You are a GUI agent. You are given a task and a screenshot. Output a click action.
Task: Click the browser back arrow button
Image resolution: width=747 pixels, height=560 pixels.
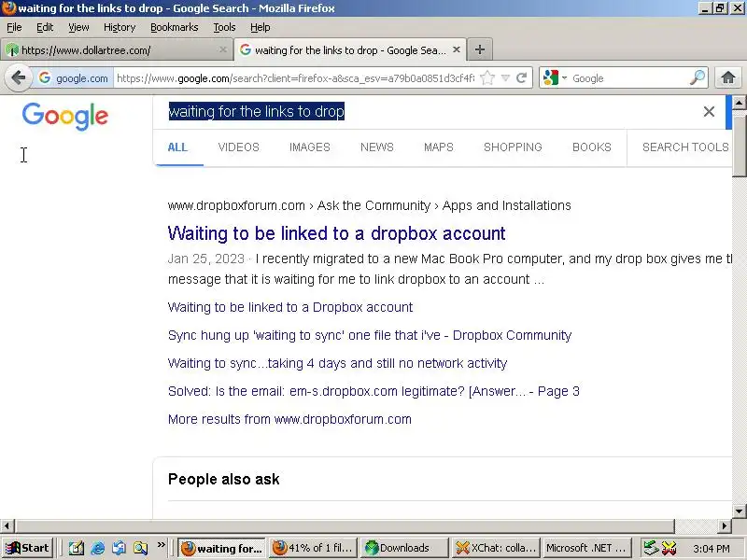click(x=18, y=77)
